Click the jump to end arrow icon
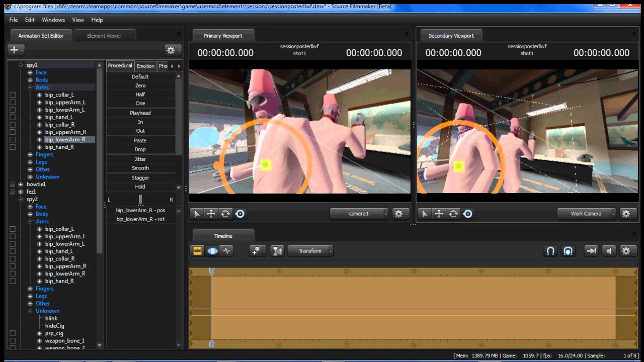The image size is (644, 362). 591,251
